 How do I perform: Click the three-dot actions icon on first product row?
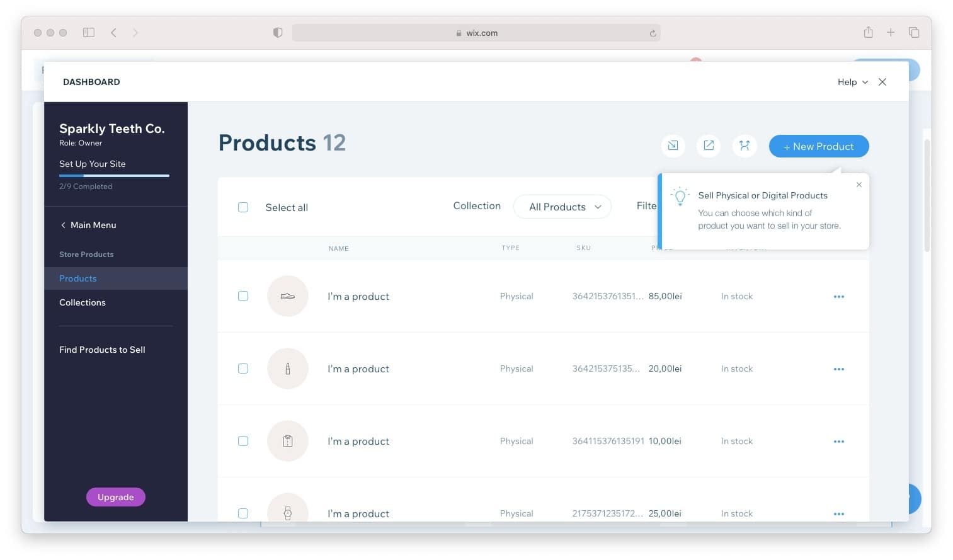pyautogui.click(x=838, y=296)
